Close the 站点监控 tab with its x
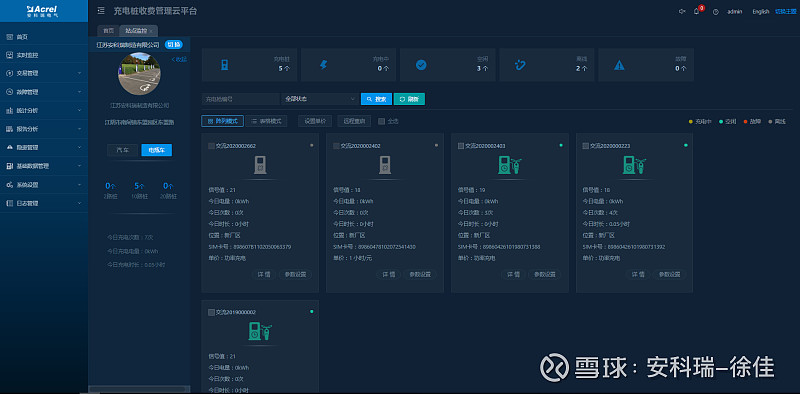This screenshot has height=394, width=800. (x=151, y=31)
